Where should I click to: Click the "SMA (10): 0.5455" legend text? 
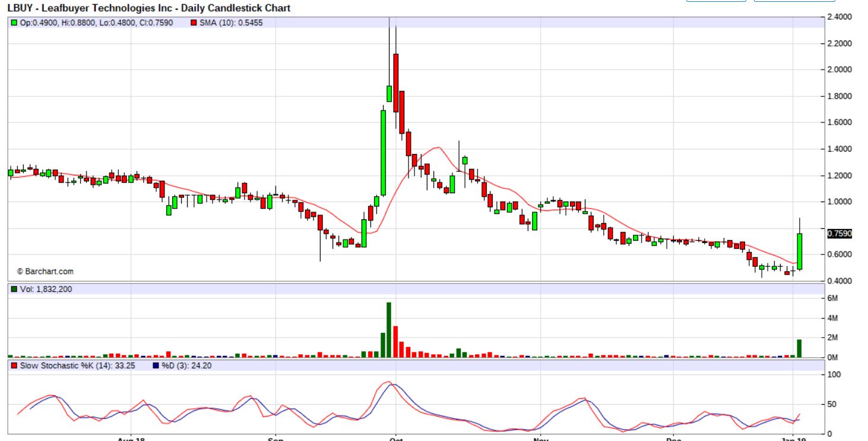pyautogui.click(x=231, y=23)
